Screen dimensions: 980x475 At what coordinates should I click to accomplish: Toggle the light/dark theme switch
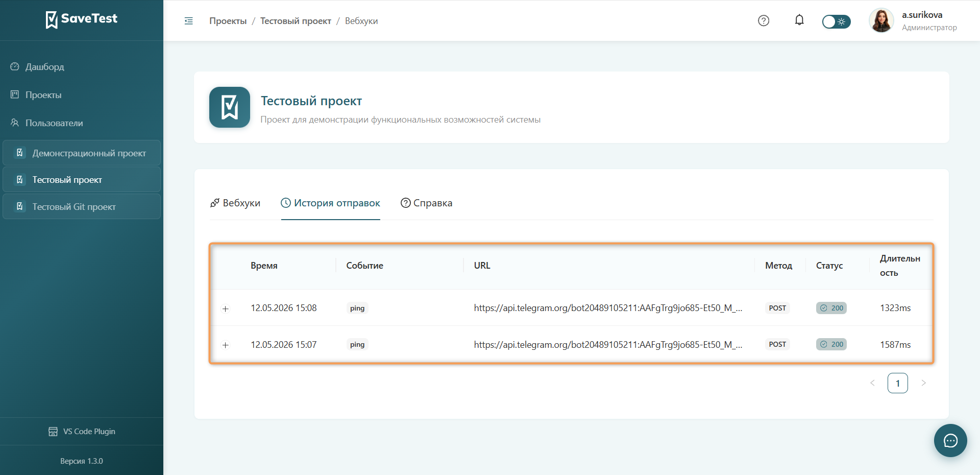(x=836, y=21)
